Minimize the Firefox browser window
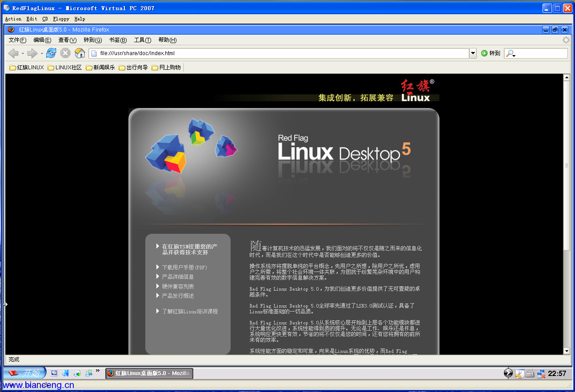The image size is (575, 392). [546, 30]
